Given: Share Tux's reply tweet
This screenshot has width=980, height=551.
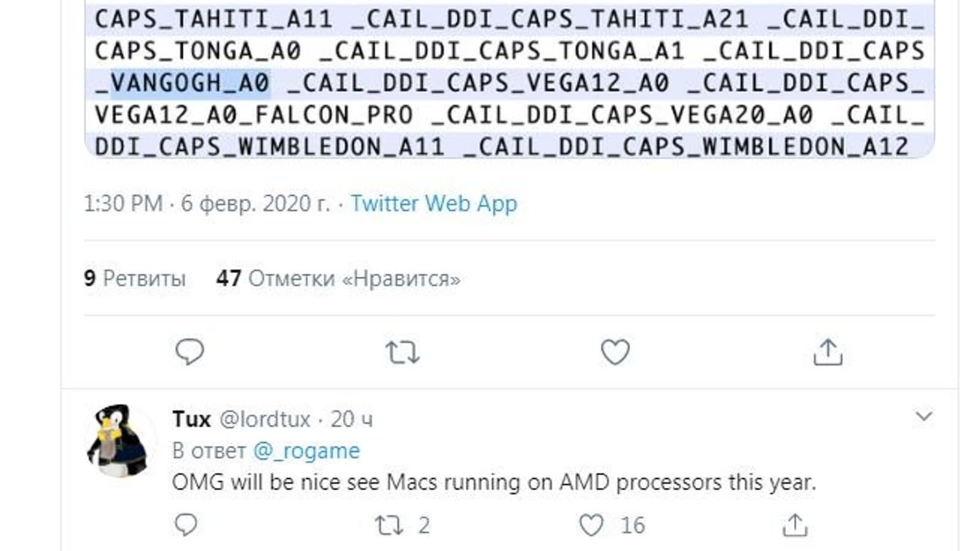Looking at the screenshot, I should coord(794,525).
